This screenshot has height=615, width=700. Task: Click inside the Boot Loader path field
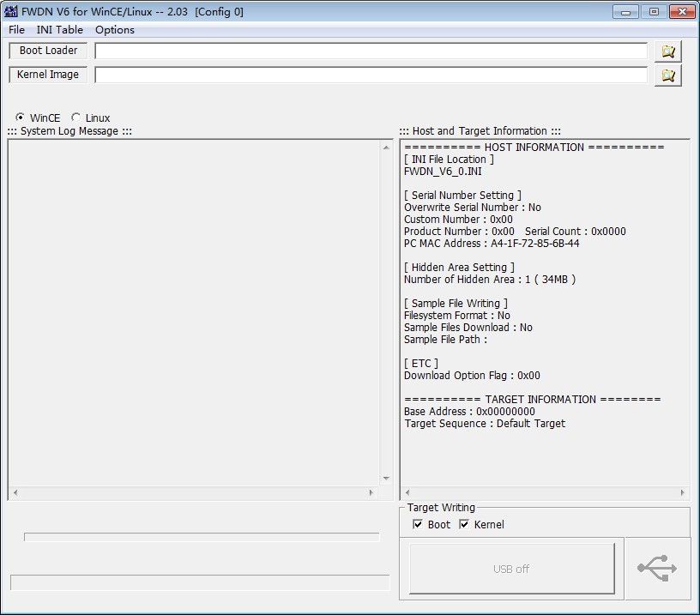point(371,51)
